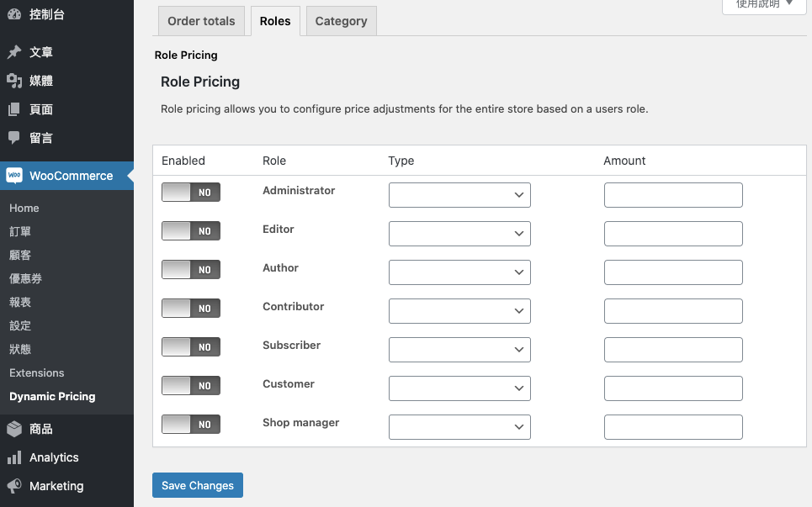Click the Marketing megaphone icon
Viewport: 812px width, 507px height.
coord(14,486)
